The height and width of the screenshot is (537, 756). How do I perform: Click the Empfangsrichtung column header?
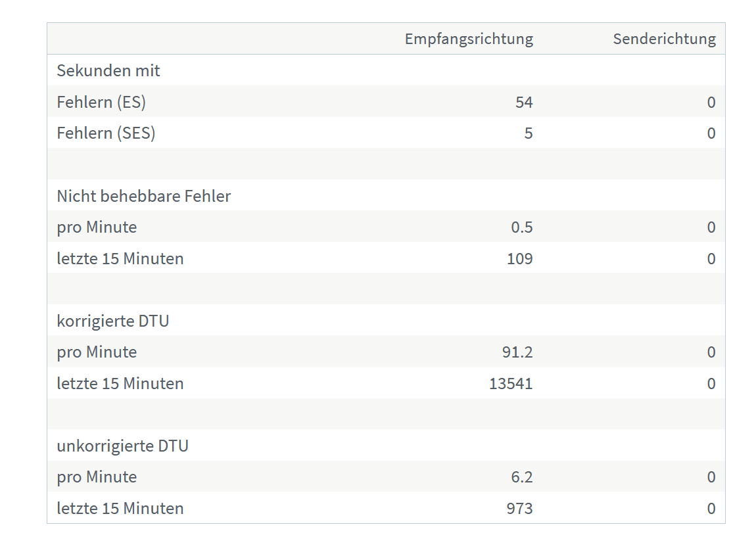click(x=469, y=39)
